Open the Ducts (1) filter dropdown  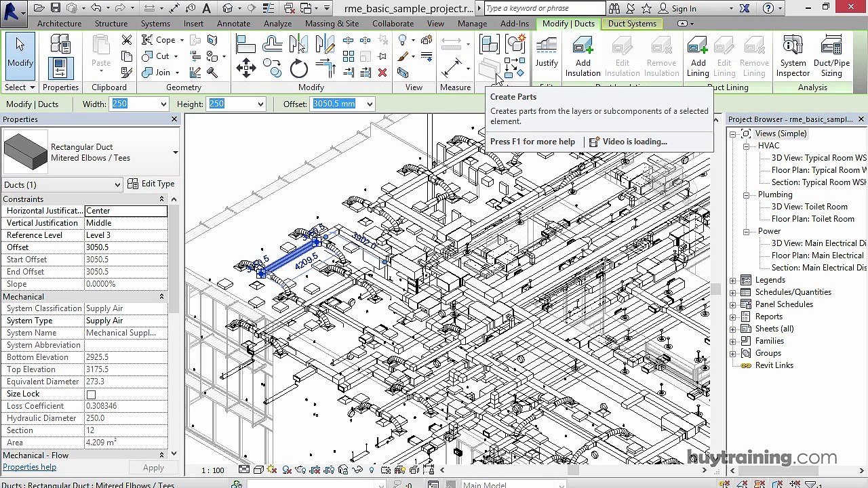(117, 184)
